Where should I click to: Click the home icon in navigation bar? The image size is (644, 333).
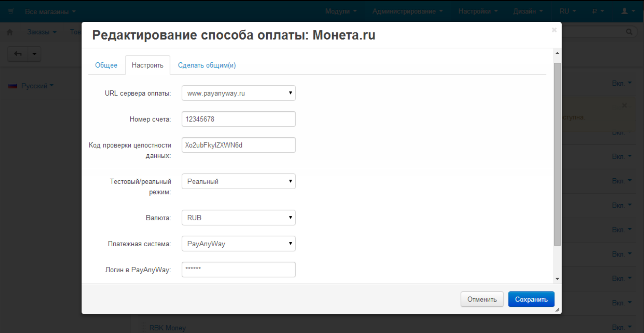click(x=10, y=32)
